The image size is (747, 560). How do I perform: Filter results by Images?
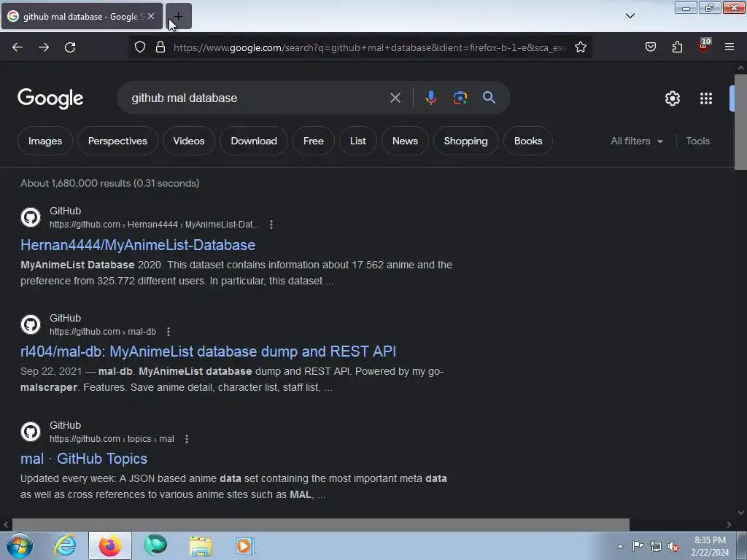pyautogui.click(x=45, y=141)
